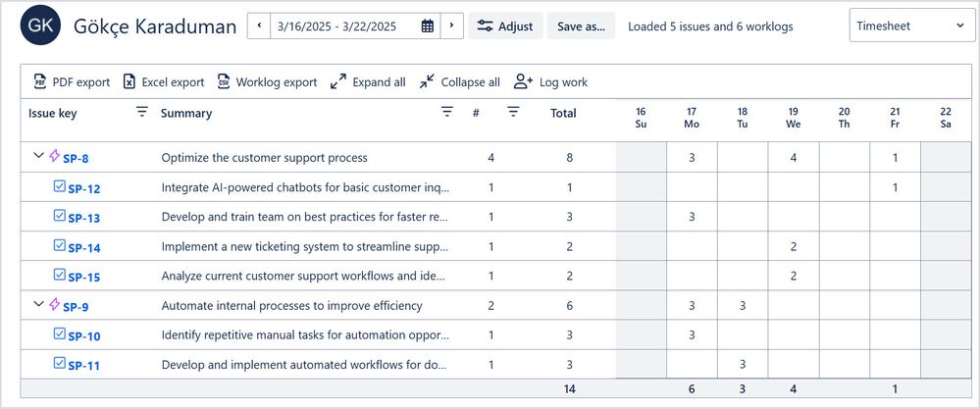980x409 pixels.
Task: Collapse the SP-8 epic row
Action: point(39,156)
